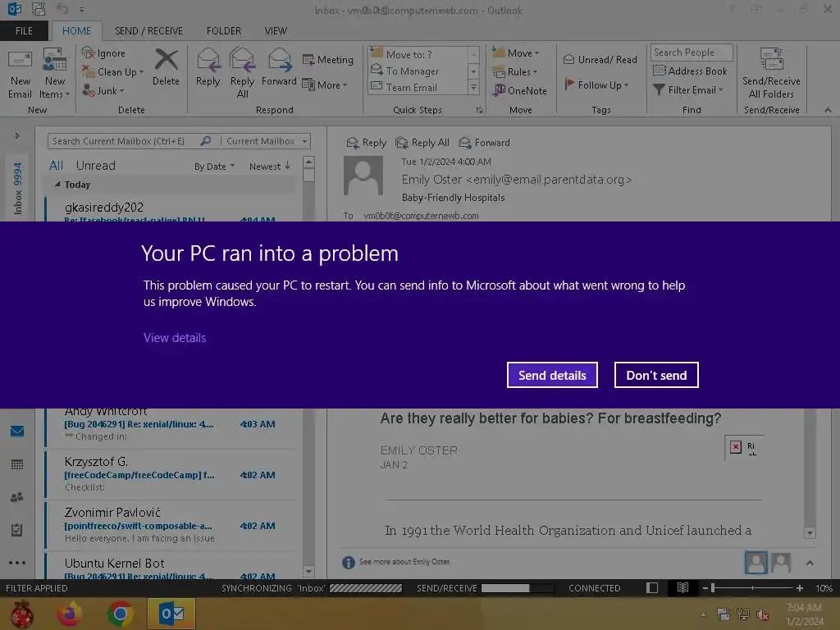The height and width of the screenshot is (630, 840).
Task: Switch to the SEND / RECEIVE tab
Action: tap(148, 30)
